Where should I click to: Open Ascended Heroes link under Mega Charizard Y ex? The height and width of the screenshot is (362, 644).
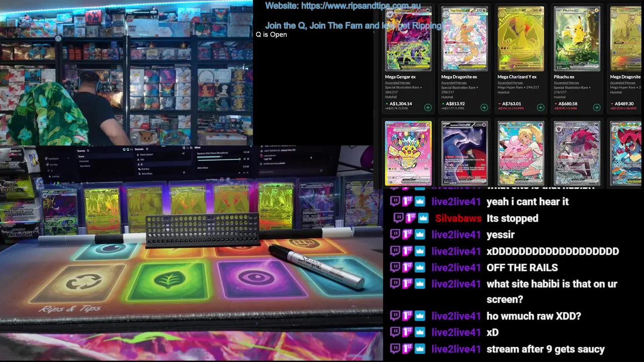click(x=510, y=83)
